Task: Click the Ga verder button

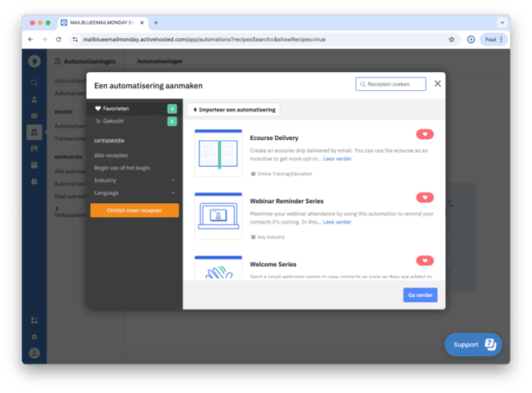Action: (420, 296)
